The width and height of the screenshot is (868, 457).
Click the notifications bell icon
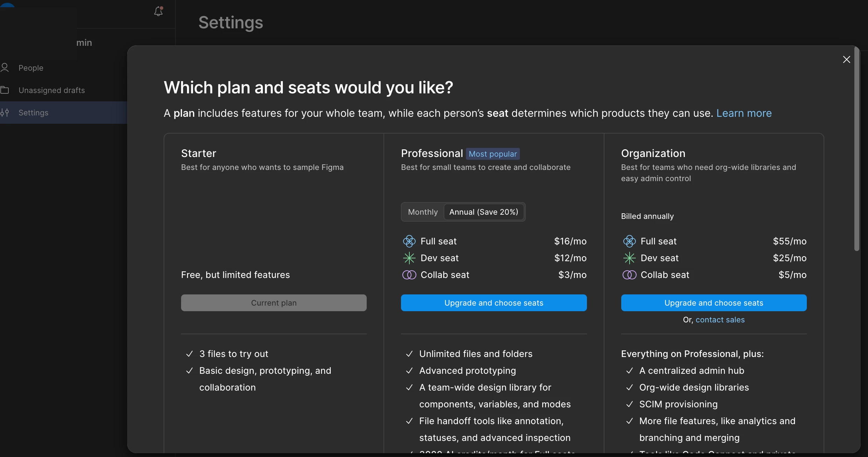click(x=158, y=12)
